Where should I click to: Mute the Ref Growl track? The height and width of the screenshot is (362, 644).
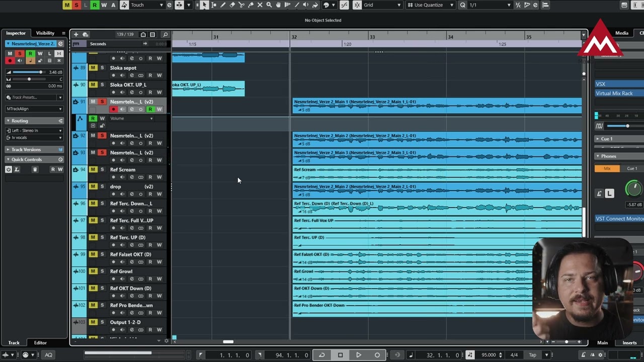click(x=93, y=271)
